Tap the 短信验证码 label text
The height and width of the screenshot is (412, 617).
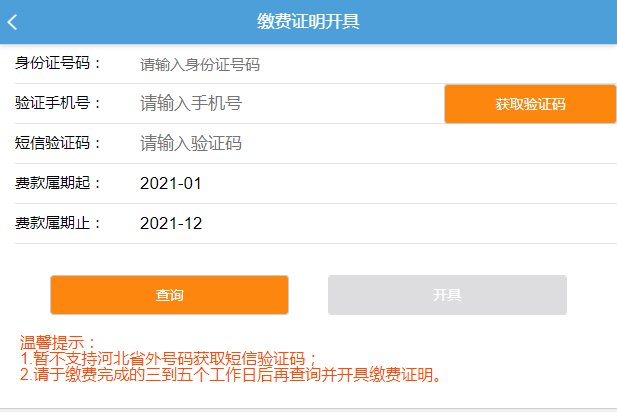point(59,144)
